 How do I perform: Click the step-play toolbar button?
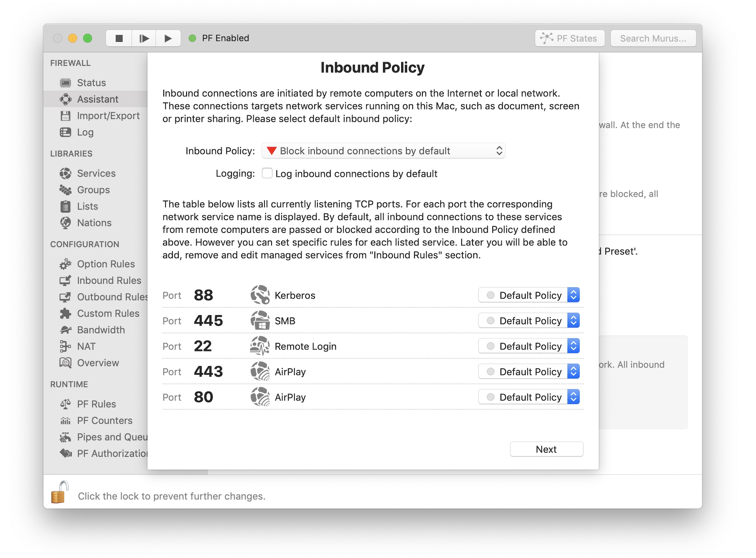144,38
